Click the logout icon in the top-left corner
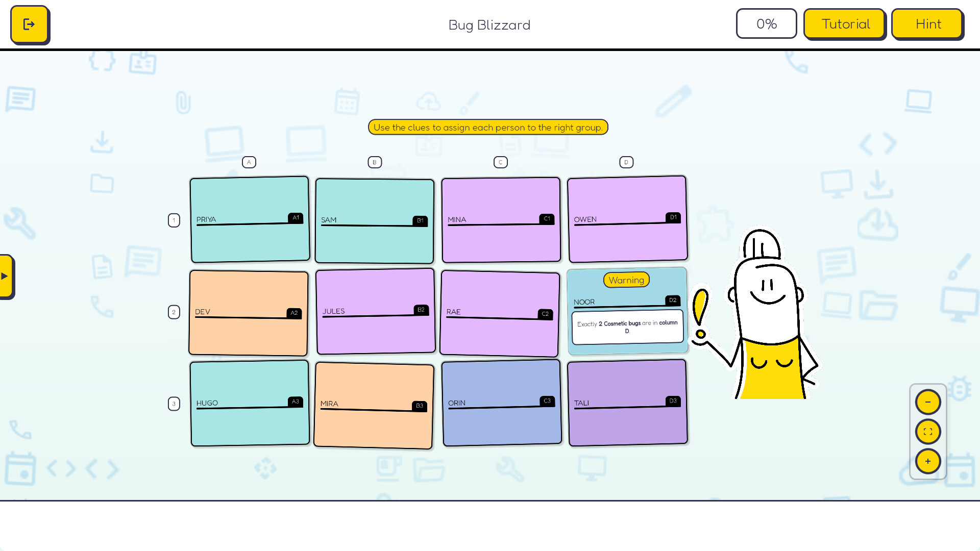 pos(30,24)
